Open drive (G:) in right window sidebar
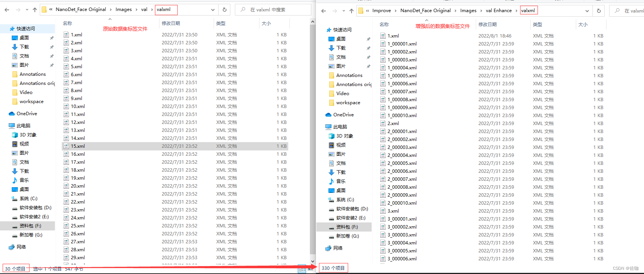Viewport: 644px width, 274px height. pyautogui.click(x=344, y=236)
